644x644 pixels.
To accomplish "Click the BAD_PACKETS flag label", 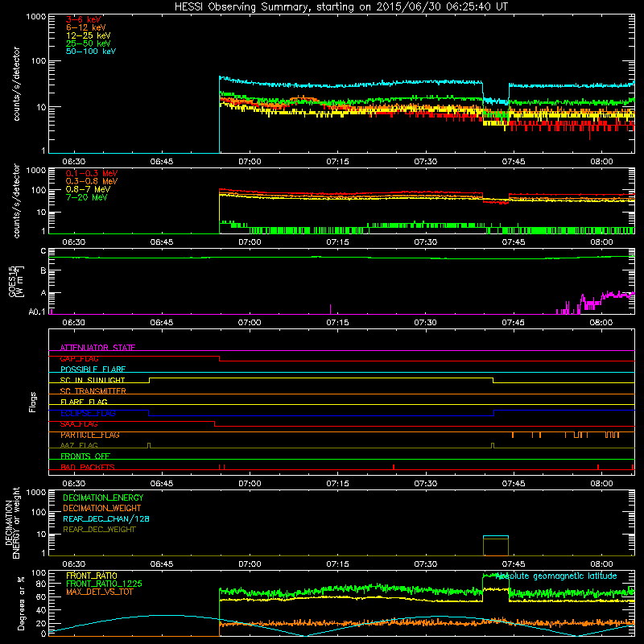I will pos(88,467).
